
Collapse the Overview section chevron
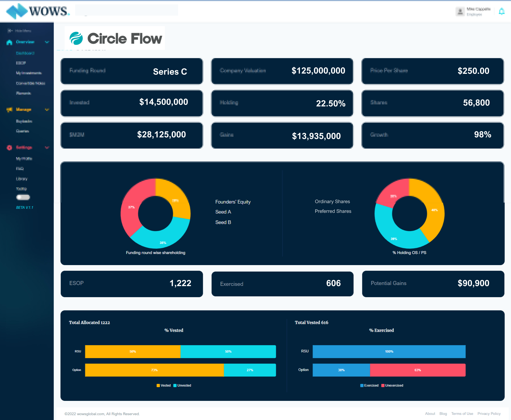click(x=47, y=42)
